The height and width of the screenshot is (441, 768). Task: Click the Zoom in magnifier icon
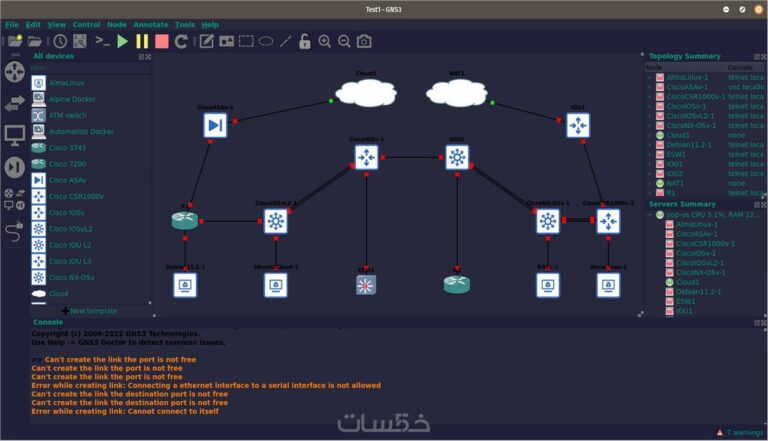324,41
